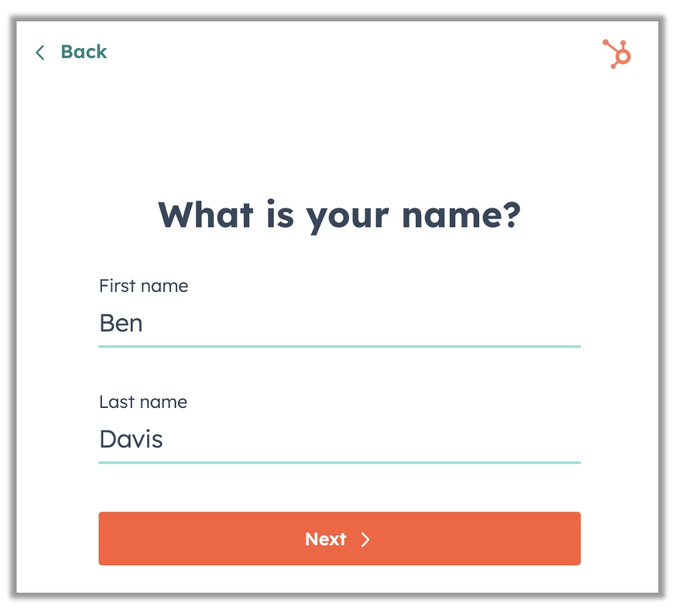
Task: Click empty space after Davis in field
Action: pyautogui.click(x=371, y=439)
